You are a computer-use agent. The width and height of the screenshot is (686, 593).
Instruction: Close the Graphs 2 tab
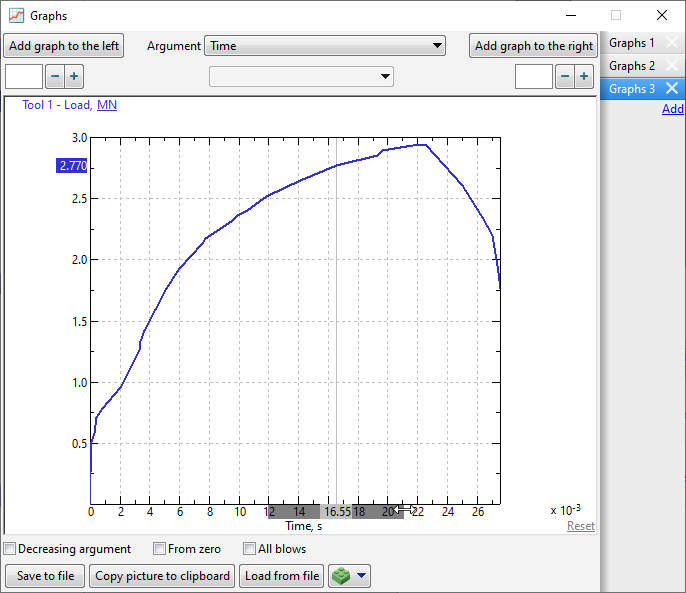tap(672, 66)
